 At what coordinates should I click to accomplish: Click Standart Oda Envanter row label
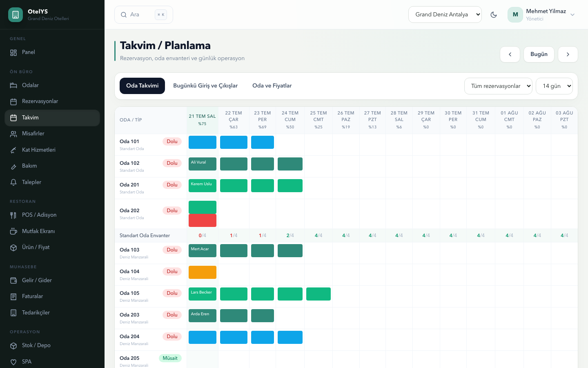[x=145, y=236]
